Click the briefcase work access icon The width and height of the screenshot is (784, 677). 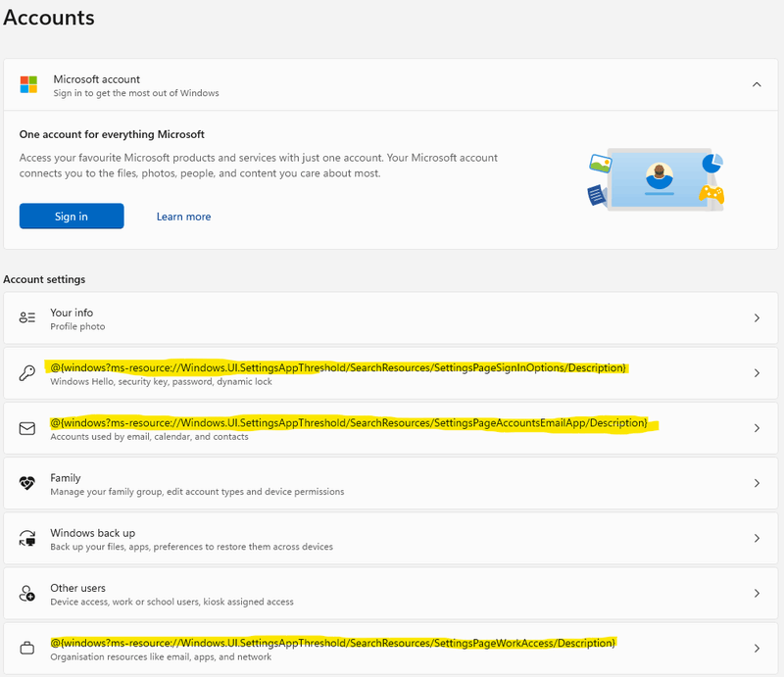click(x=27, y=648)
